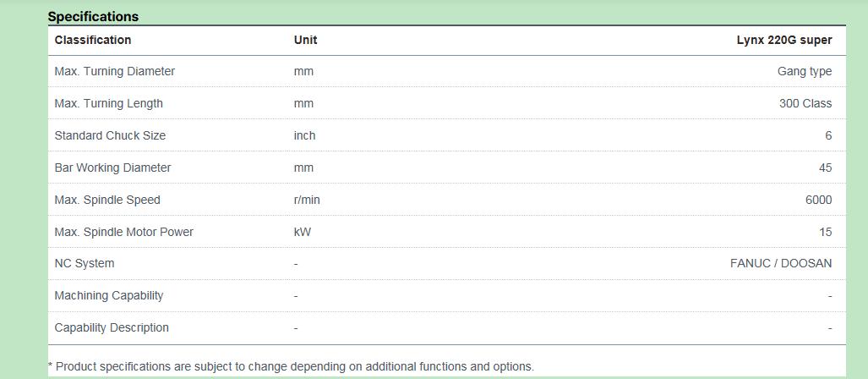The height and width of the screenshot is (379, 868).
Task: Select the Max. Turning Length label
Action: click(108, 103)
